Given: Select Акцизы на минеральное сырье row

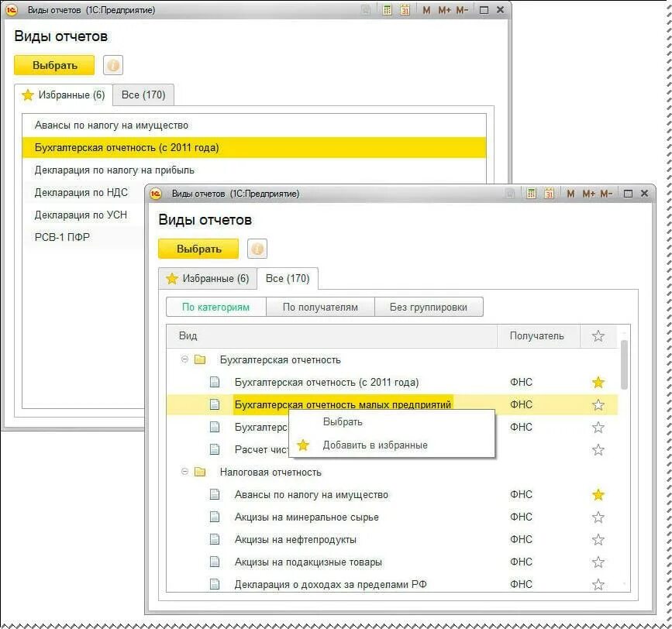Looking at the screenshot, I should 391,517.
